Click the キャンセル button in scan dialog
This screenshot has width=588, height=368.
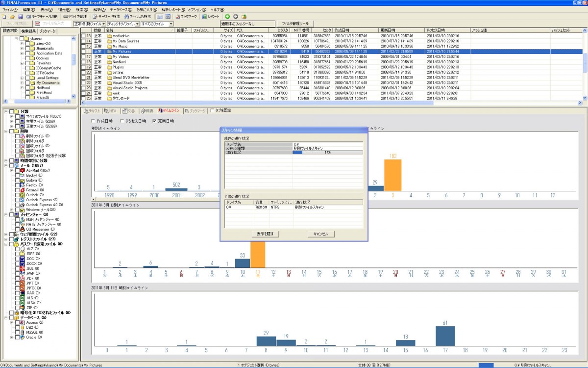coord(321,234)
